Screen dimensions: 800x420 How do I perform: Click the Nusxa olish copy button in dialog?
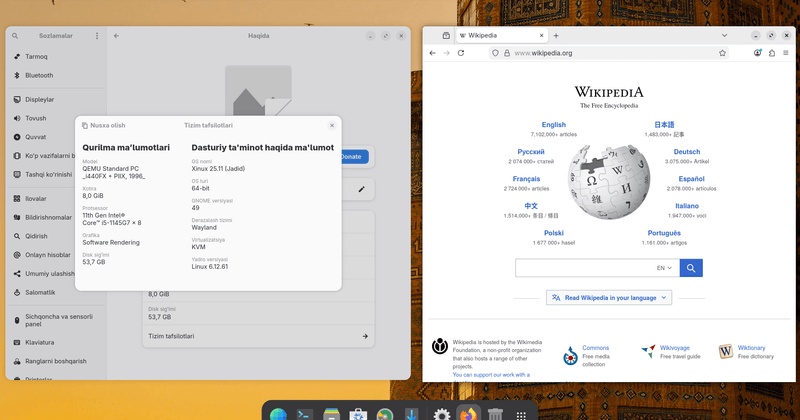click(104, 125)
